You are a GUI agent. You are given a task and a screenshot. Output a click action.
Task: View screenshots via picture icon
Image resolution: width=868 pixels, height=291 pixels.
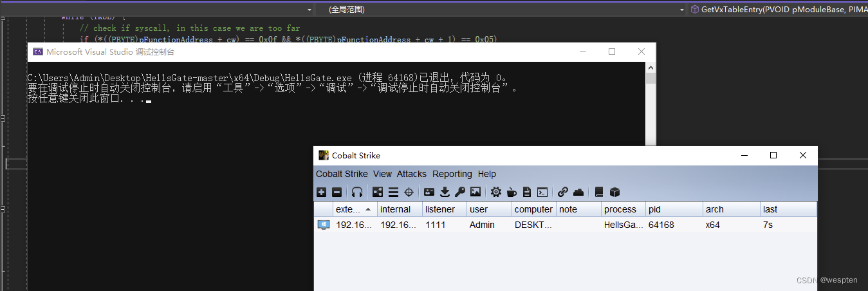(x=476, y=192)
